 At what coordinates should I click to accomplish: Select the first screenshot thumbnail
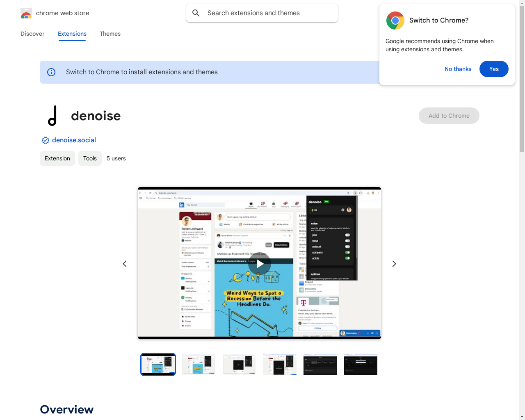pyautogui.click(x=158, y=364)
